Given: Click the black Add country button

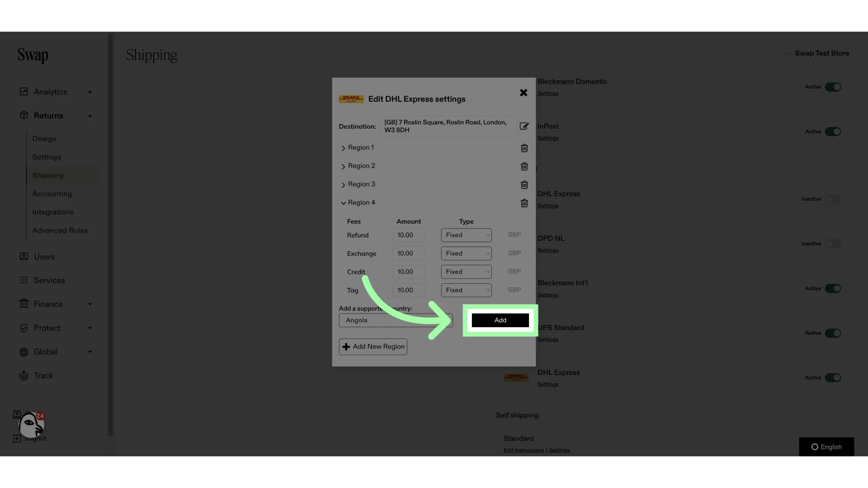Looking at the screenshot, I should click(500, 320).
